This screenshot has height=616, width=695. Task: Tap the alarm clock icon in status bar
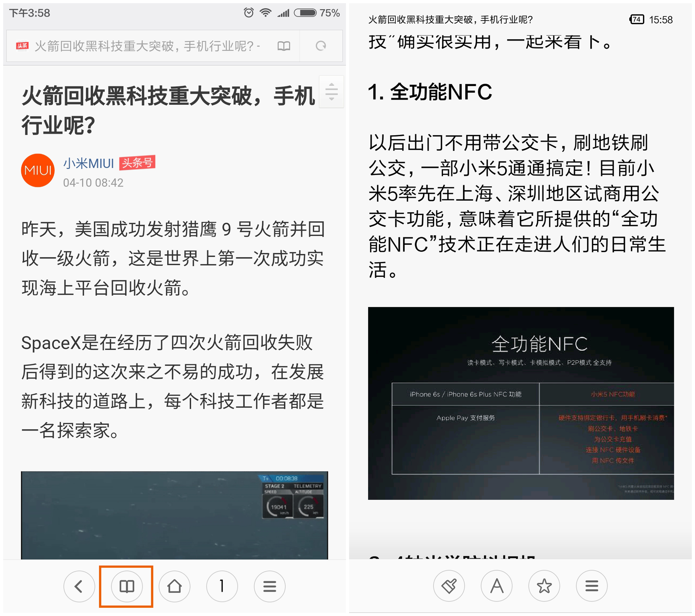(x=249, y=13)
